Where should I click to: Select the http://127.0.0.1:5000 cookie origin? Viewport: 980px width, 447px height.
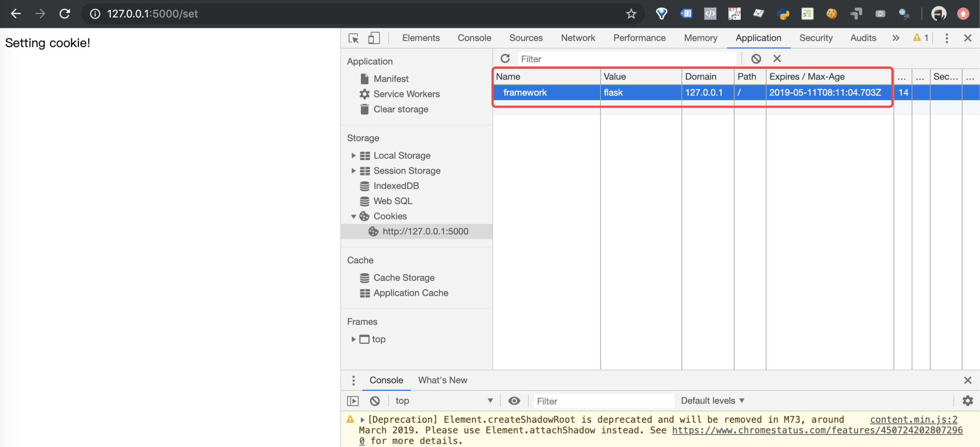[x=425, y=231]
